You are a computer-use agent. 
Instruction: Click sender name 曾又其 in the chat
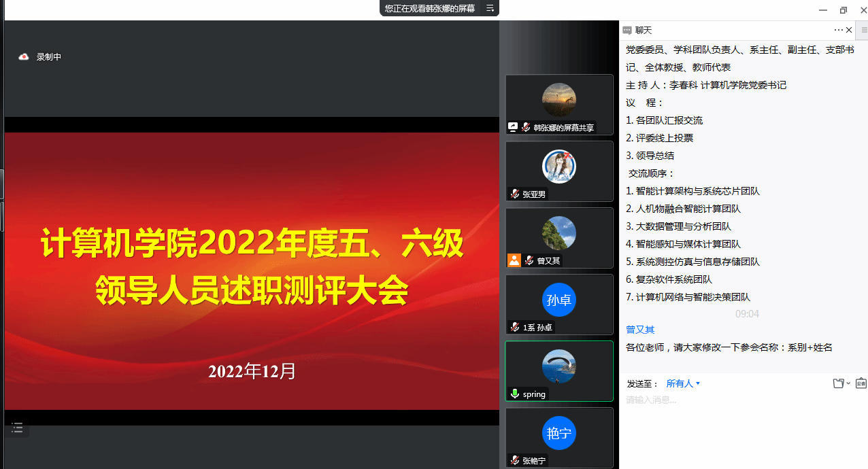640,330
